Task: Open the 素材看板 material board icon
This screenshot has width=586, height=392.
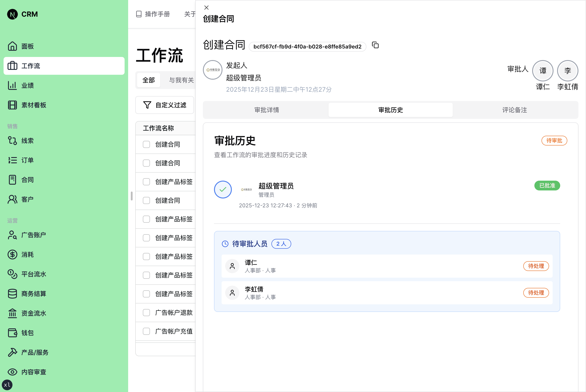Action: 12,105
